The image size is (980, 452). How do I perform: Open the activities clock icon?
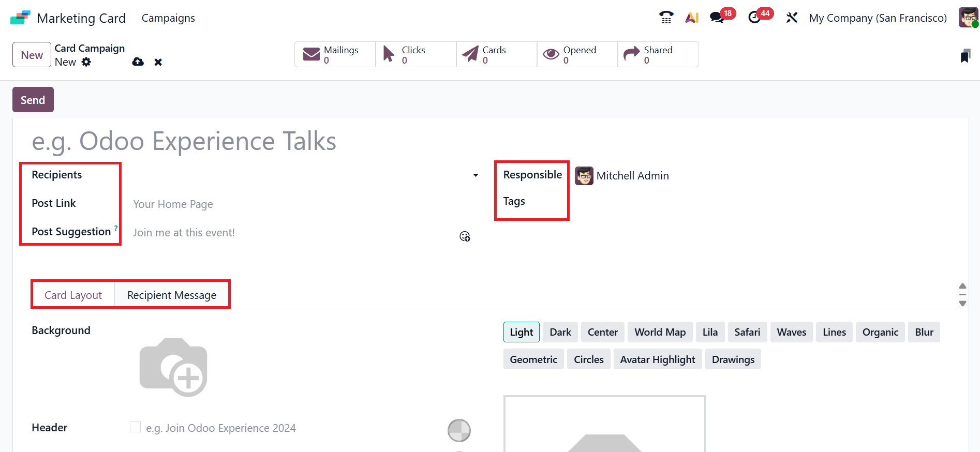click(x=755, y=18)
